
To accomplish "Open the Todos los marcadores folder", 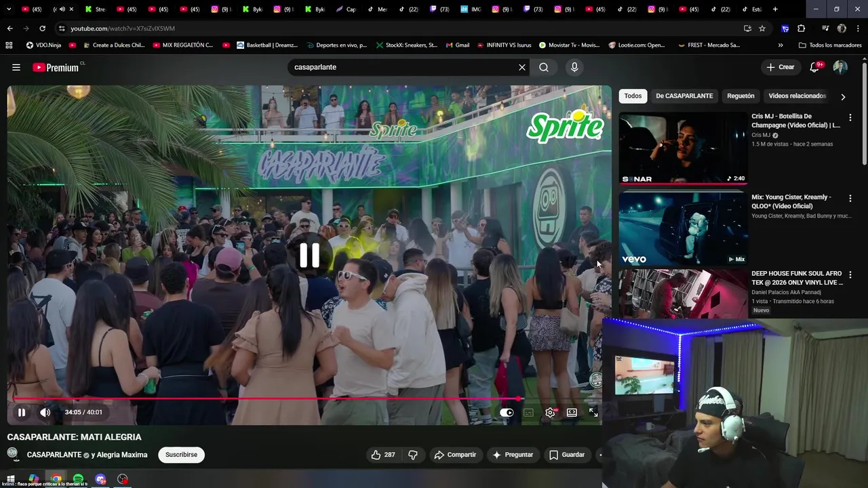I will 830,45.
